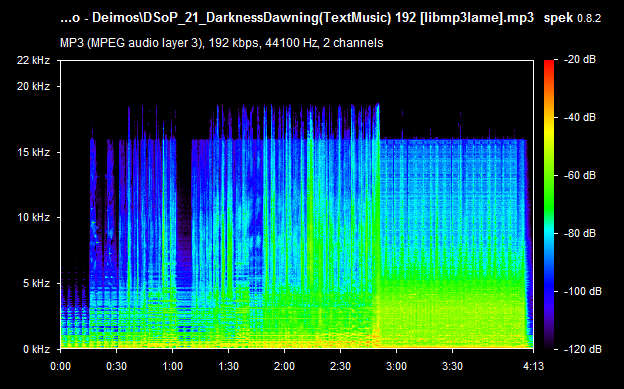Click the 4:13 end time label
624x389 pixels.
coord(533,366)
